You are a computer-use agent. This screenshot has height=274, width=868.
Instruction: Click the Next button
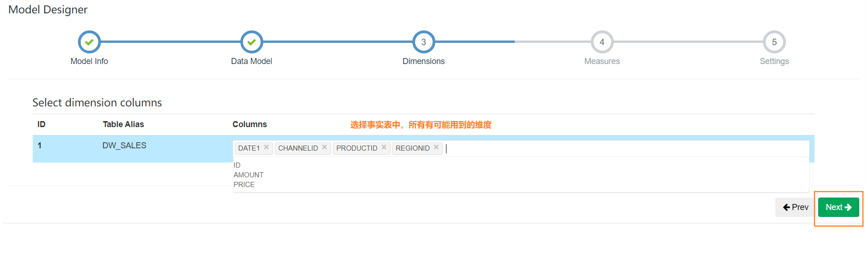coord(838,207)
